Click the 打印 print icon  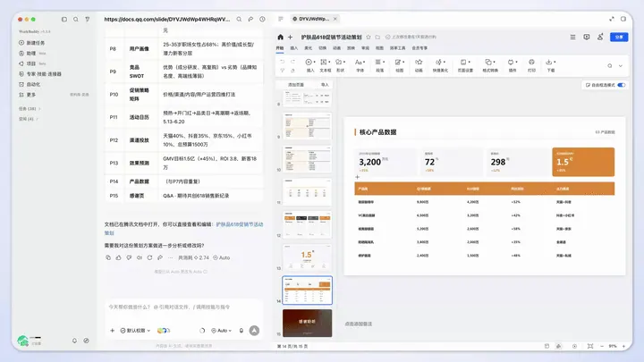531,62
